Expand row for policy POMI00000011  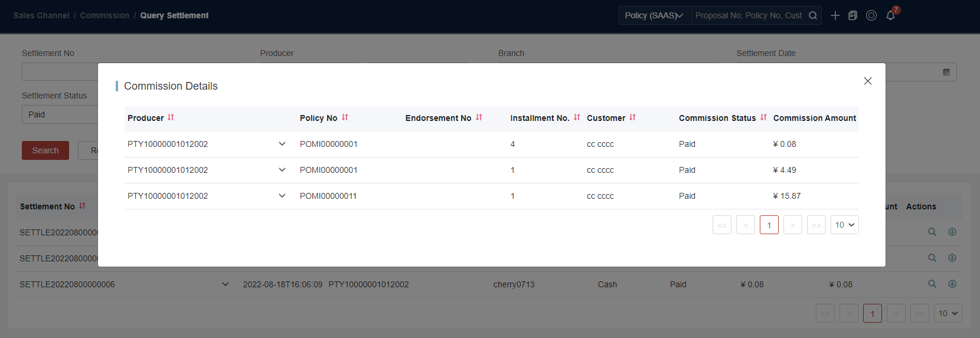282,196
